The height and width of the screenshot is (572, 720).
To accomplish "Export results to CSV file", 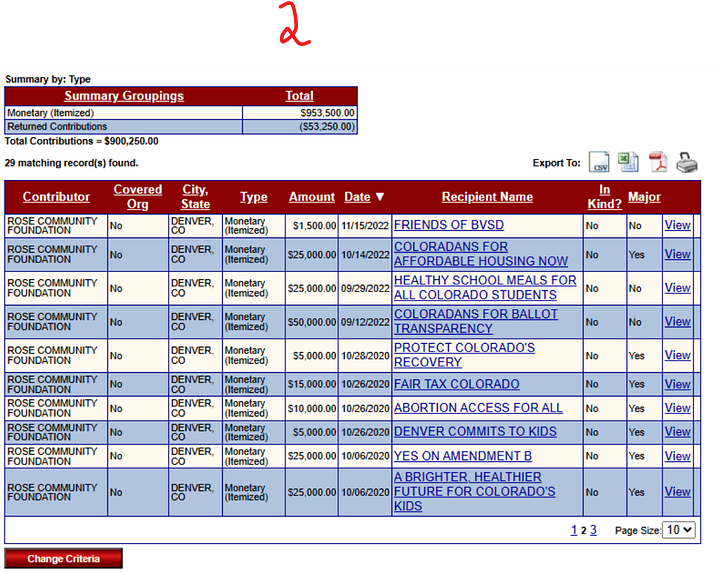I will (599, 162).
